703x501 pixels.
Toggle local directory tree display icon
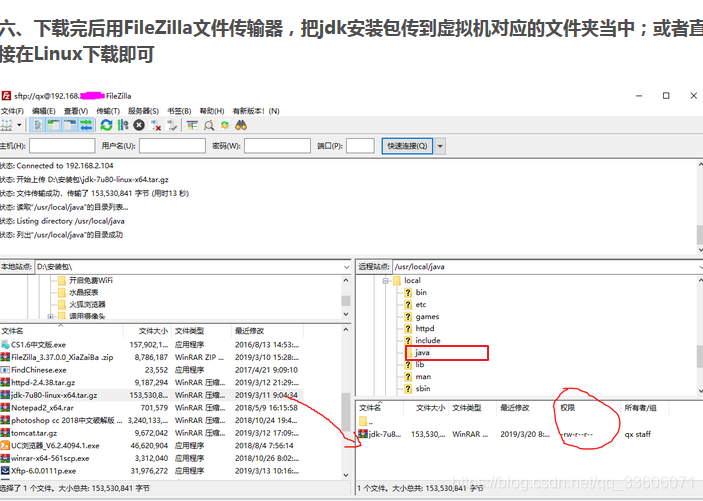(x=53, y=125)
